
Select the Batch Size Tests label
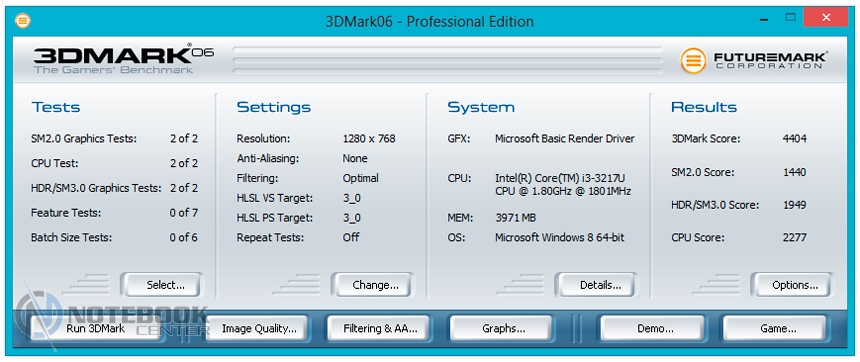tap(71, 237)
